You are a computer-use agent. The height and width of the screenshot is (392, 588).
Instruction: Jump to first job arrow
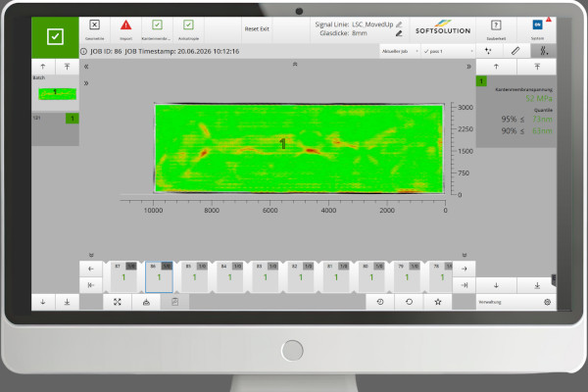(x=91, y=285)
